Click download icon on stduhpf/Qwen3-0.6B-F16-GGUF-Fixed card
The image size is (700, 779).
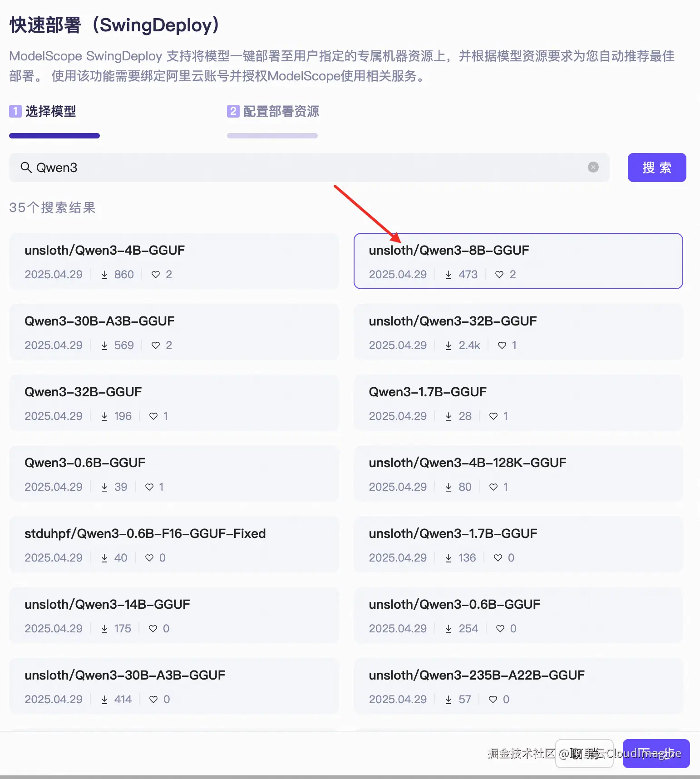click(104, 558)
